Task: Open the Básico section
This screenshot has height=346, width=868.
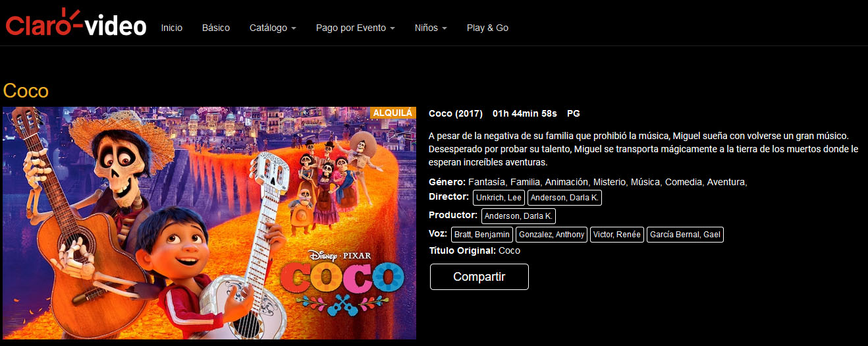Action: coord(216,28)
